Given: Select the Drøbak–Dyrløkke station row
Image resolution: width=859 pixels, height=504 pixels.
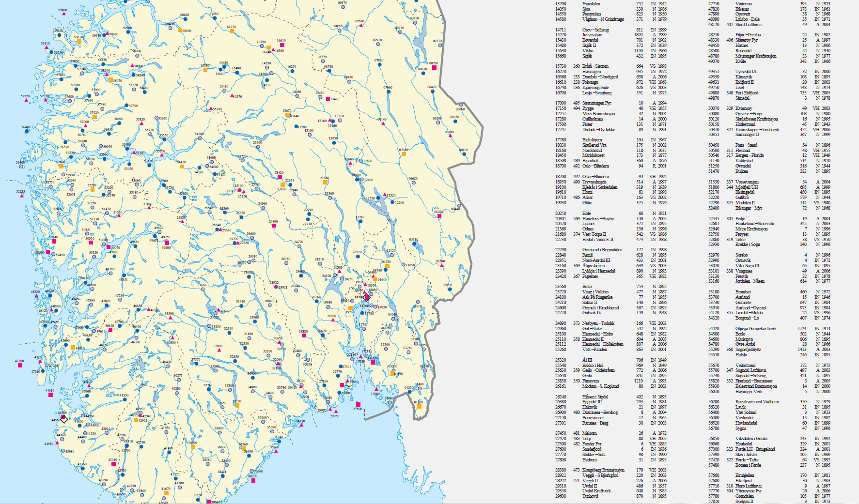Looking at the screenshot, I should [611, 130].
